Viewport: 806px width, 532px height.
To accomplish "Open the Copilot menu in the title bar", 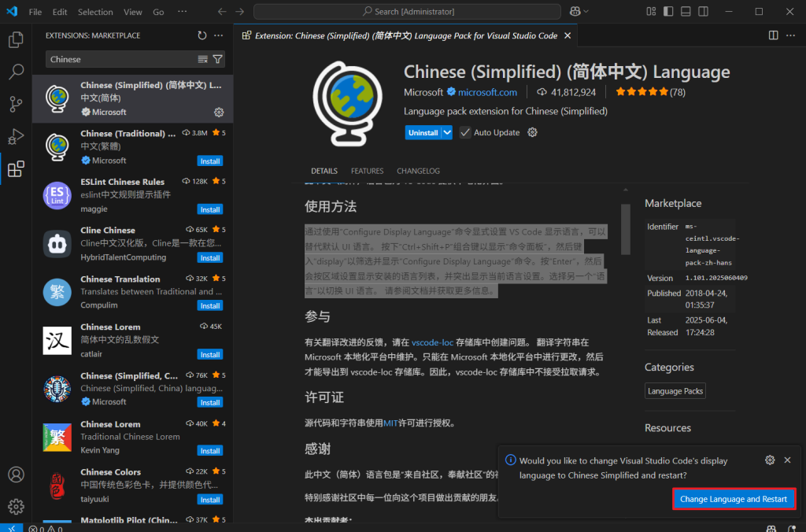I will coord(579,11).
